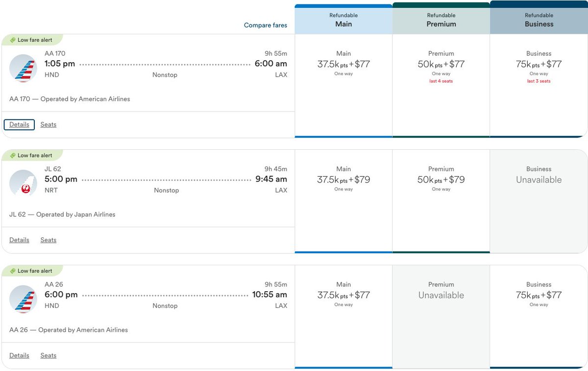Select the Refundable Business column header
This screenshot has height=371, width=588.
[539, 18]
